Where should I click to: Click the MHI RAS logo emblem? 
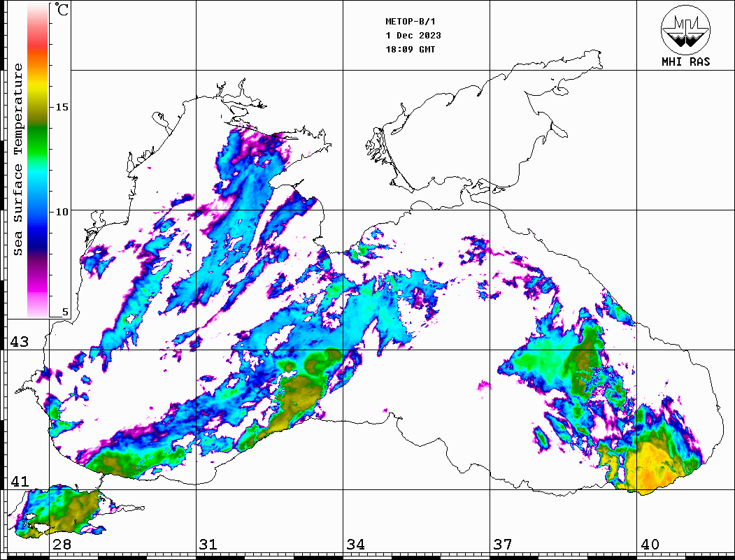pos(686,29)
